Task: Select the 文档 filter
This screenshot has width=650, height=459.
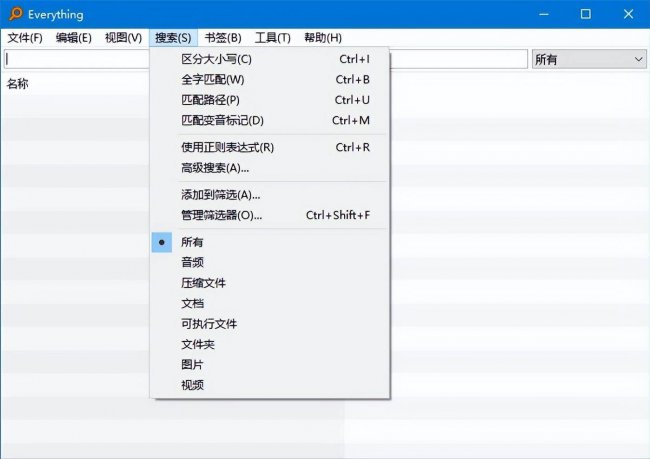Action: coord(269,304)
